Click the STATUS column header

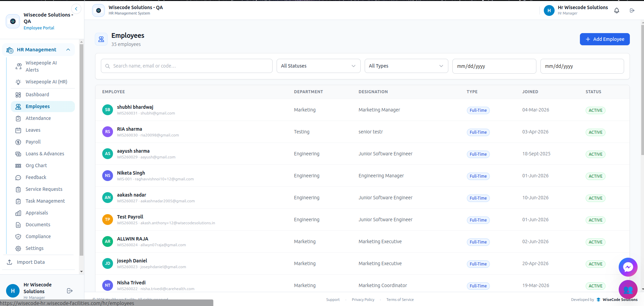(593, 92)
